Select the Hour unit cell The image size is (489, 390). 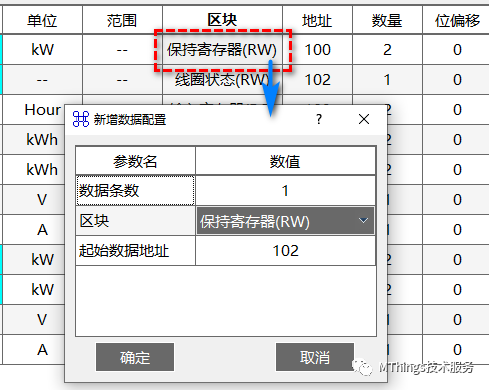(x=42, y=110)
